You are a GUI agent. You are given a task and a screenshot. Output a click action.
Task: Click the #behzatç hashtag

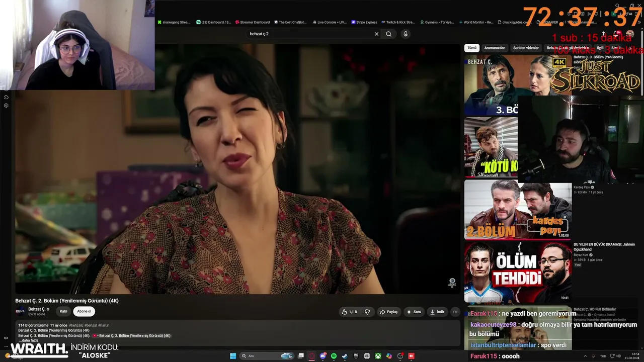click(x=76, y=325)
